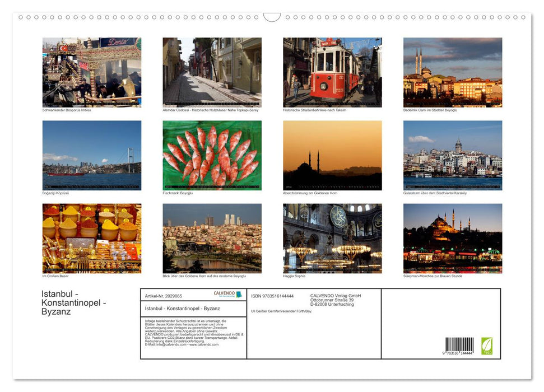Click the spiral binding at the top
The width and height of the screenshot is (544, 392).
point(272,17)
